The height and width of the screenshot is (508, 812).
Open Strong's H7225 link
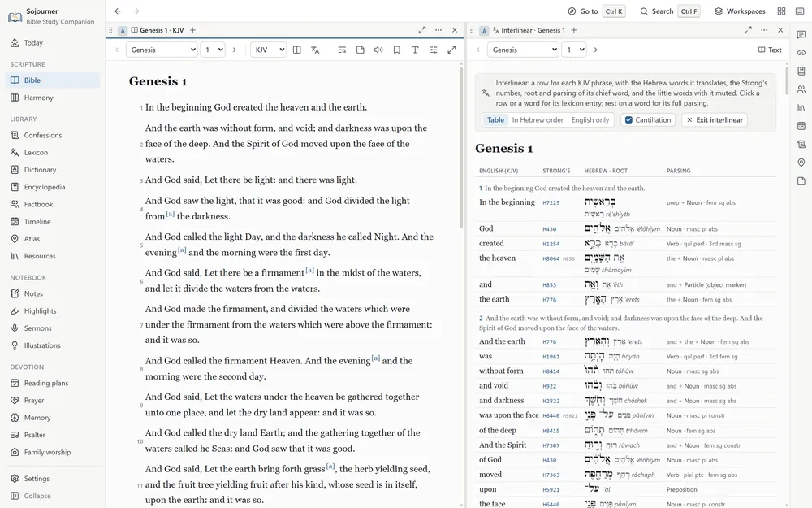coord(551,202)
